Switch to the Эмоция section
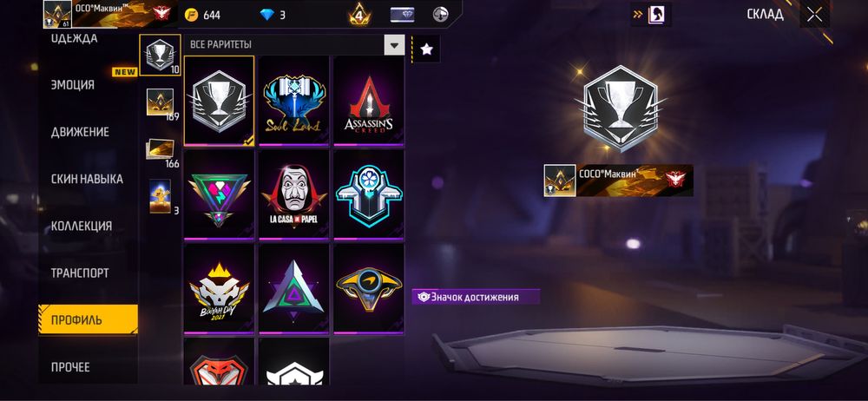This screenshot has height=401, width=868. 73,85
